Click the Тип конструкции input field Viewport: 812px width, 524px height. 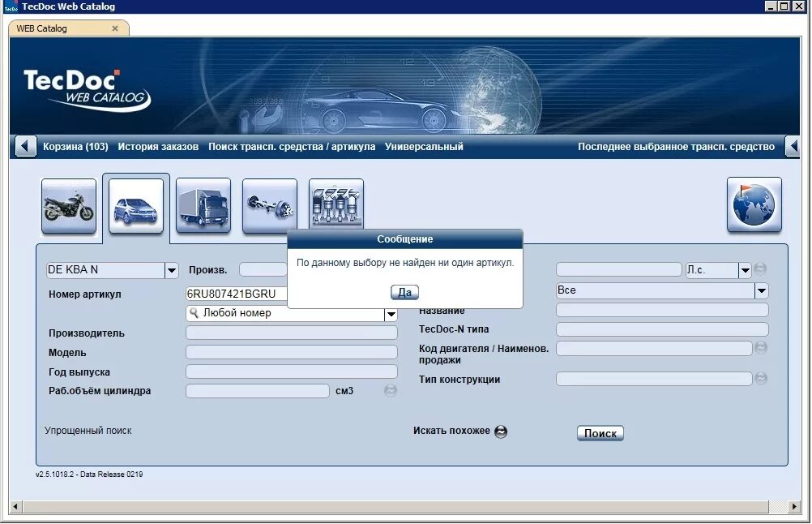pyautogui.click(x=654, y=379)
